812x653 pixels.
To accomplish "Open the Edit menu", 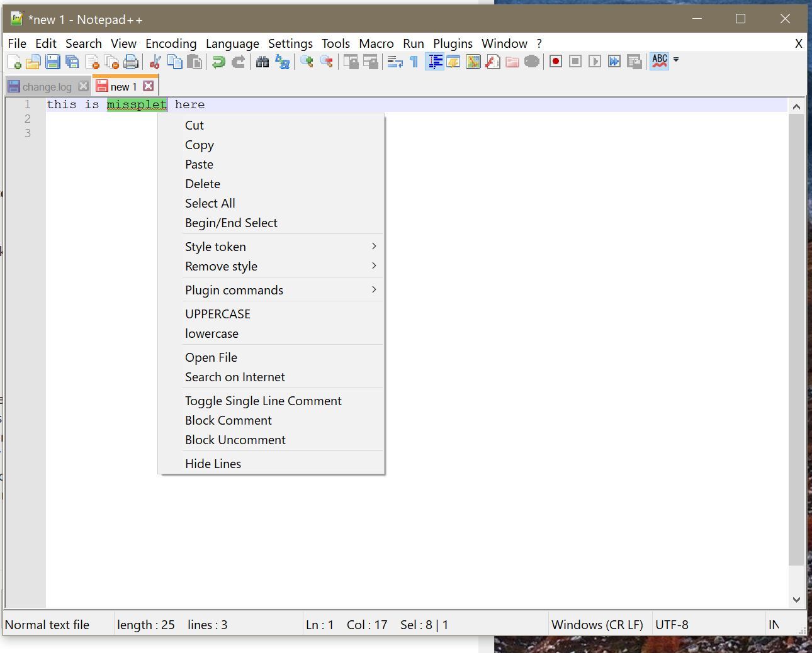I will pyautogui.click(x=46, y=43).
